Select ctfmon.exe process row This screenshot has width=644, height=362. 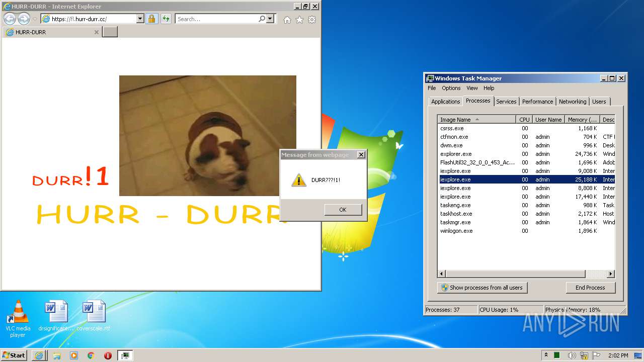coord(526,137)
